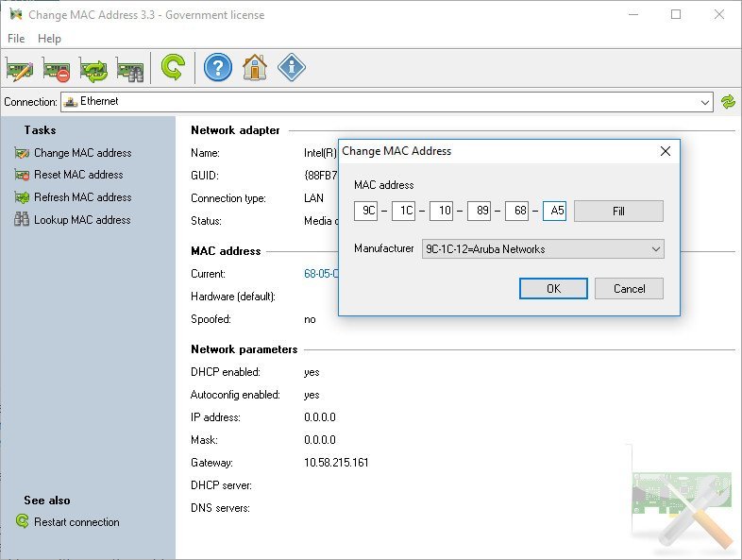The width and height of the screenshot is (742, 560).
Task: Confirm the new MAC with OK
Action: [553, 288]
